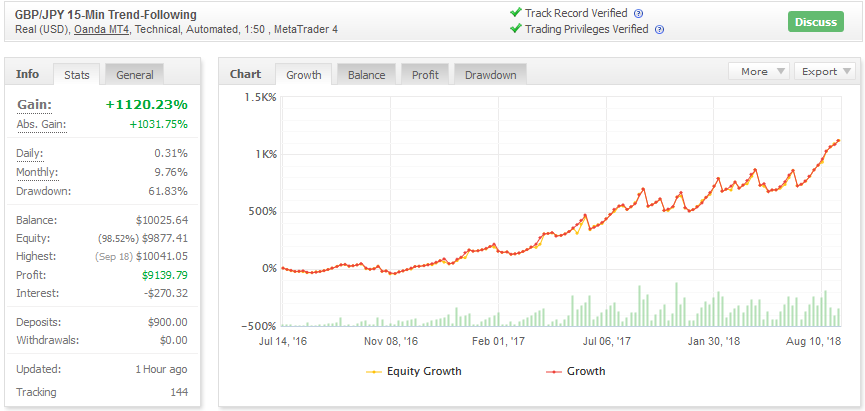Click the first growth point at 0%
The width and height of the screenshot is (865, 411).
283,268
